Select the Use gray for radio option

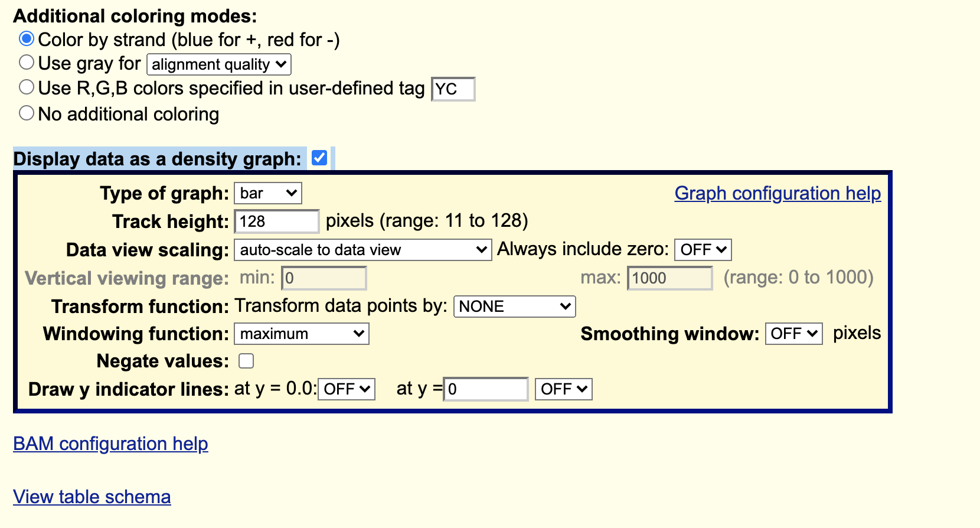click(27, 63)
